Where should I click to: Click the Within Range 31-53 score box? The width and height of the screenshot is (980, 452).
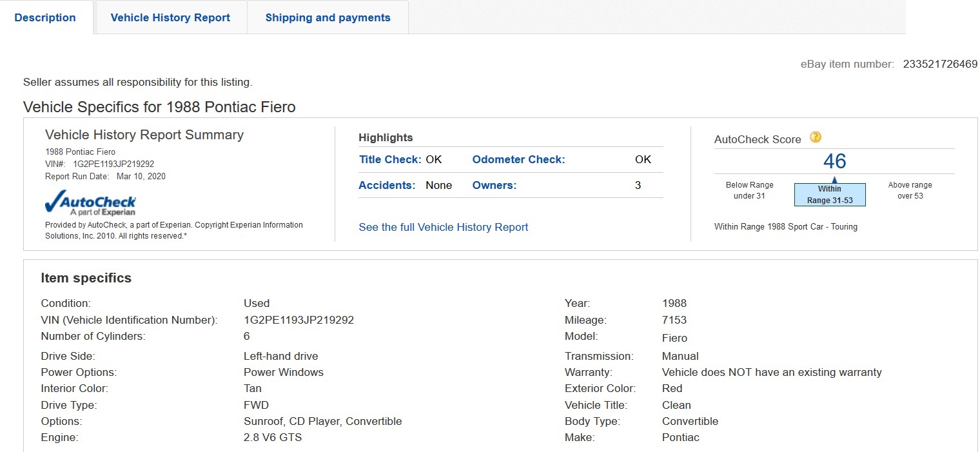pos(830,194)
